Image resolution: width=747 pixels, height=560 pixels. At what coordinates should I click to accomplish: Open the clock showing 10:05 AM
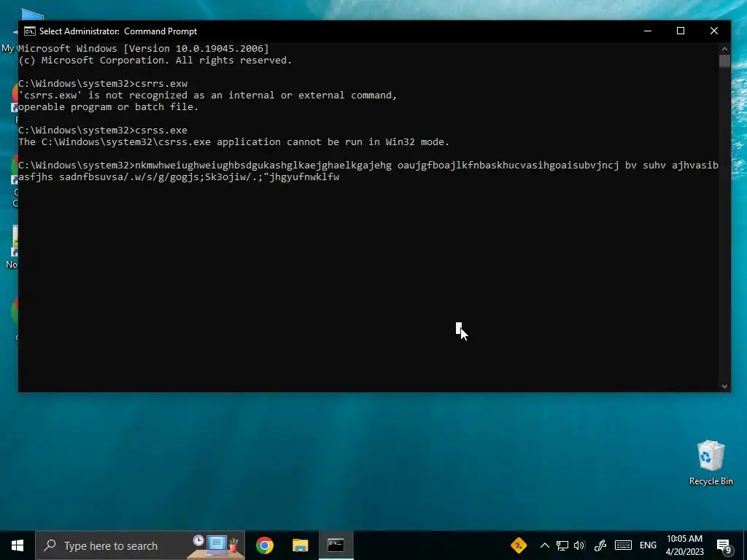[x=684, y=545]
